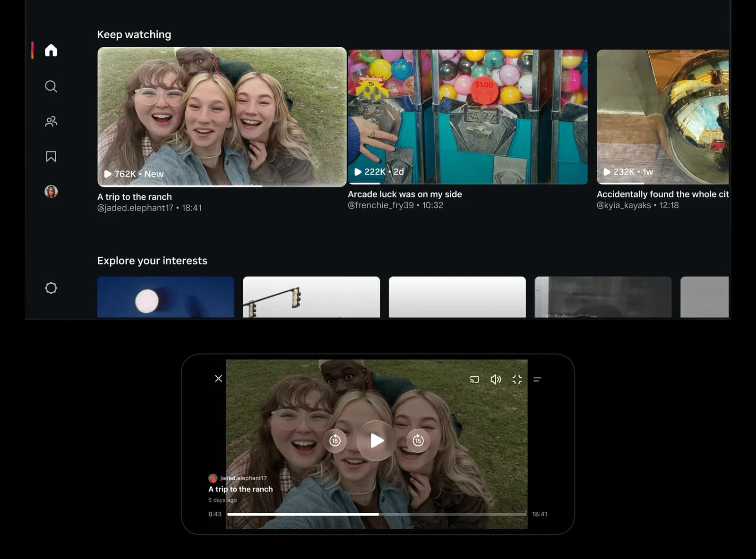Open the Home tab in the sidebar

tap(51, 50)
